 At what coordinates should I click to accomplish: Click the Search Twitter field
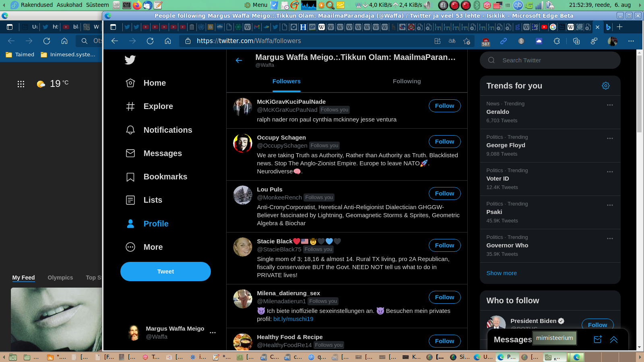pyautogui.click(x=550, y=60)
